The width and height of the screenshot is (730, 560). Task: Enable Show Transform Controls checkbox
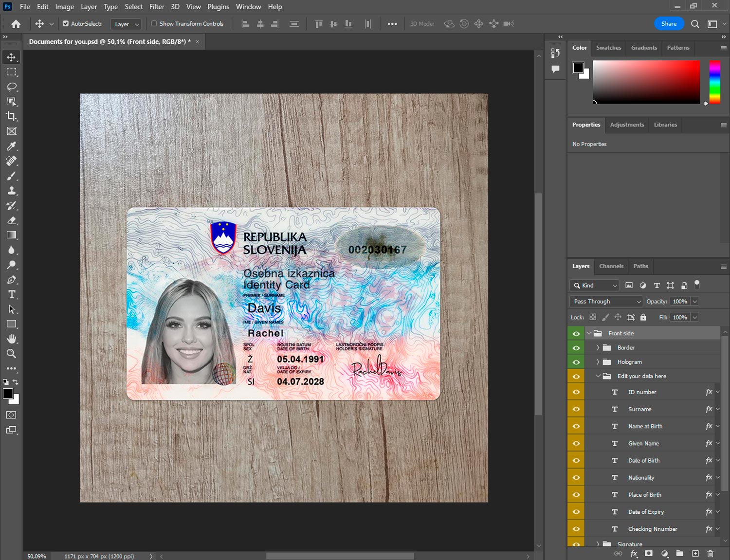pyautogui.click(x=154, y=23)
